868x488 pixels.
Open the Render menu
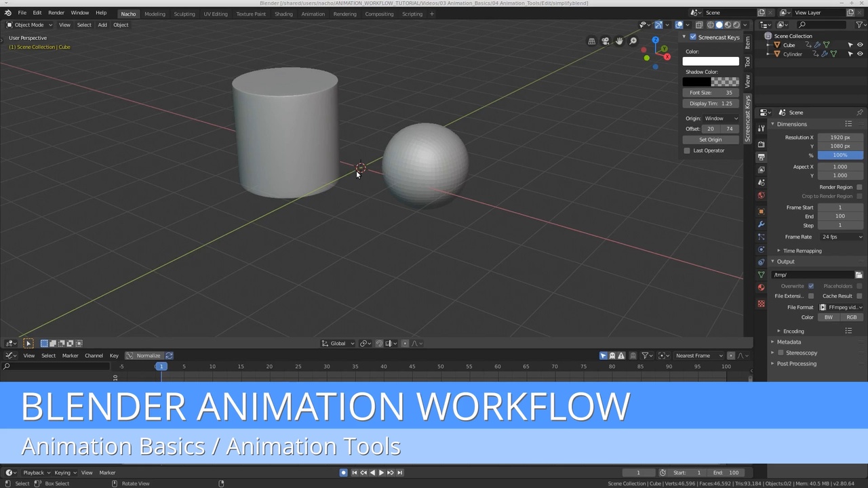(x=56, y=13)
